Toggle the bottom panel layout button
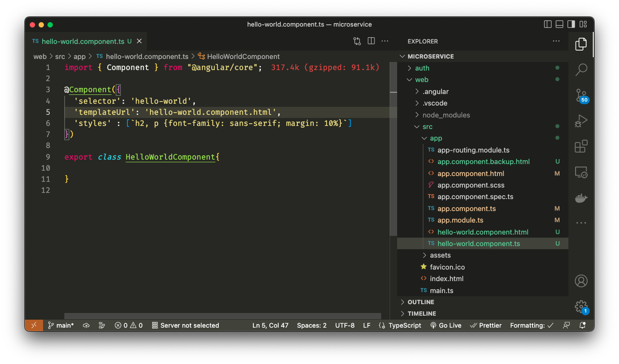Screen dimensions: 619x364 pyautogui.click(x=560, y=24)
